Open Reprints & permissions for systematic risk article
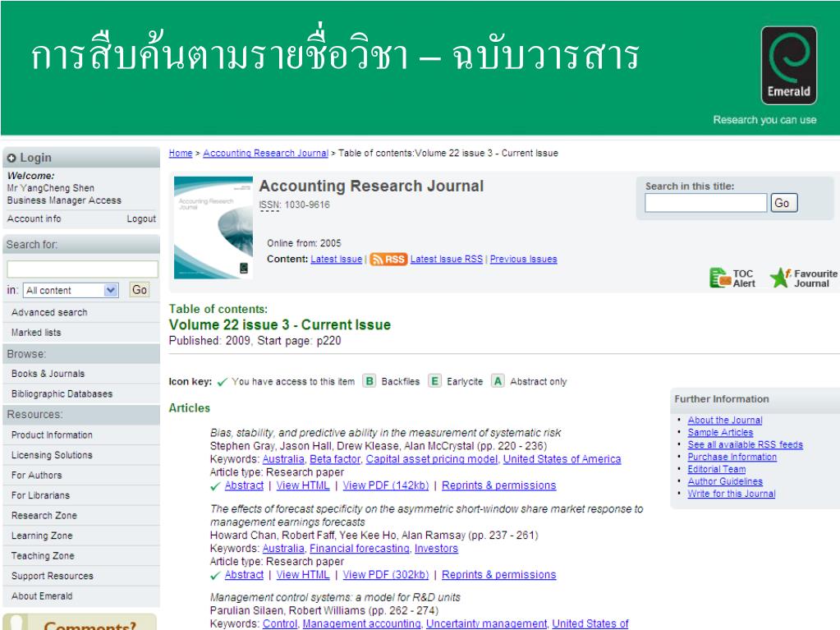This screenshot has width=840, height=630. (x=498, y=485)
